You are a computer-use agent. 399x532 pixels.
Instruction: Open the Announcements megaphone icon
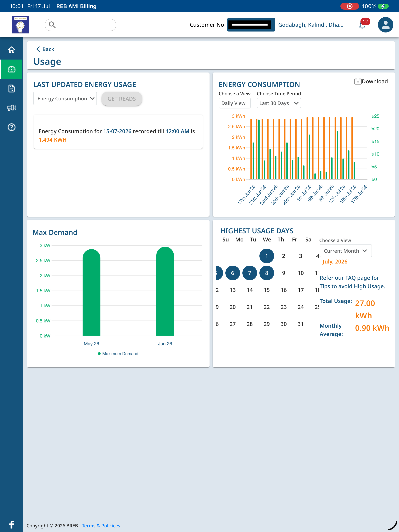(x=12, y=108)
